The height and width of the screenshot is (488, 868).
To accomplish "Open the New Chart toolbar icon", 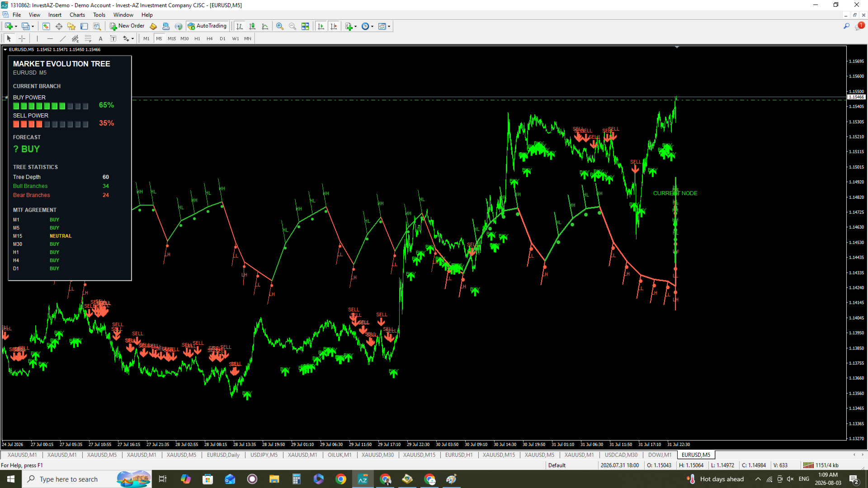I will tap(9, 26).
